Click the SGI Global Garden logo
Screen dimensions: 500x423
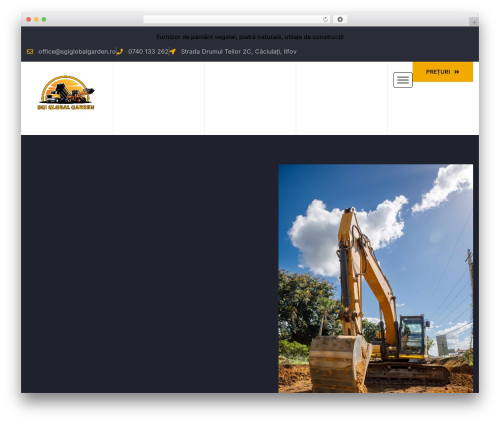pos(66,93)
